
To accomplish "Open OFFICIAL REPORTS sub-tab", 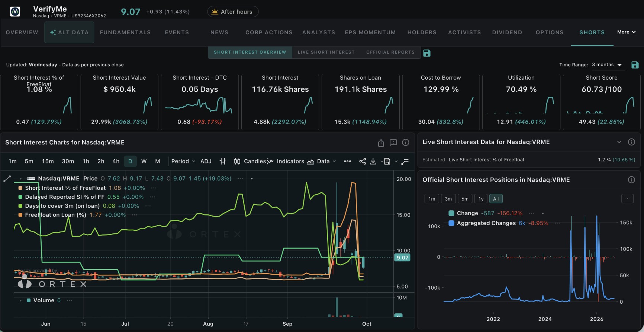I will coord(390,52).
